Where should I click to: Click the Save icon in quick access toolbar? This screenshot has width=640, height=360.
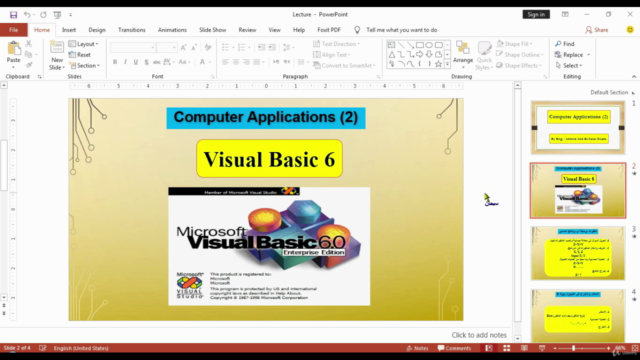(x=13, y=15)
